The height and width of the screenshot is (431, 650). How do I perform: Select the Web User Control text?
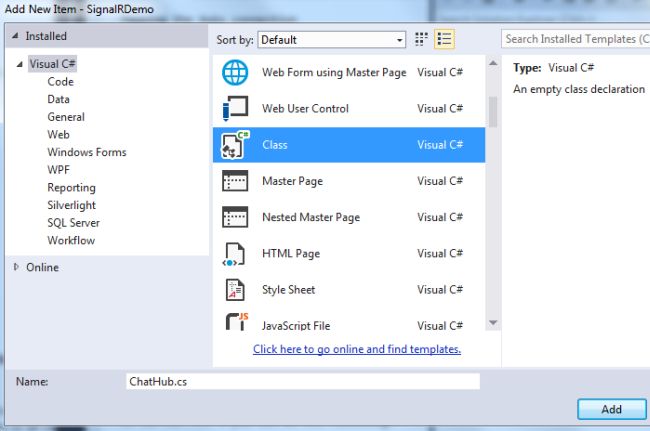tap(306, 109)
